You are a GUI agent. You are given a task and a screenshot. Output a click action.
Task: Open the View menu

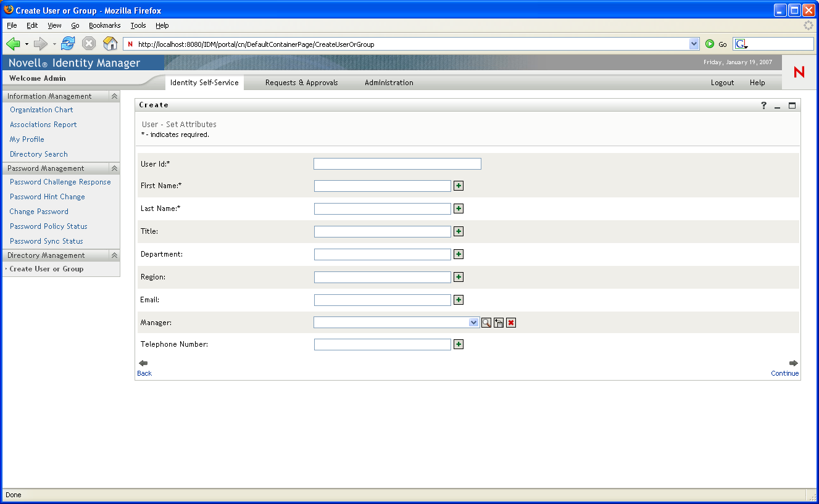[x=54, y=25]
